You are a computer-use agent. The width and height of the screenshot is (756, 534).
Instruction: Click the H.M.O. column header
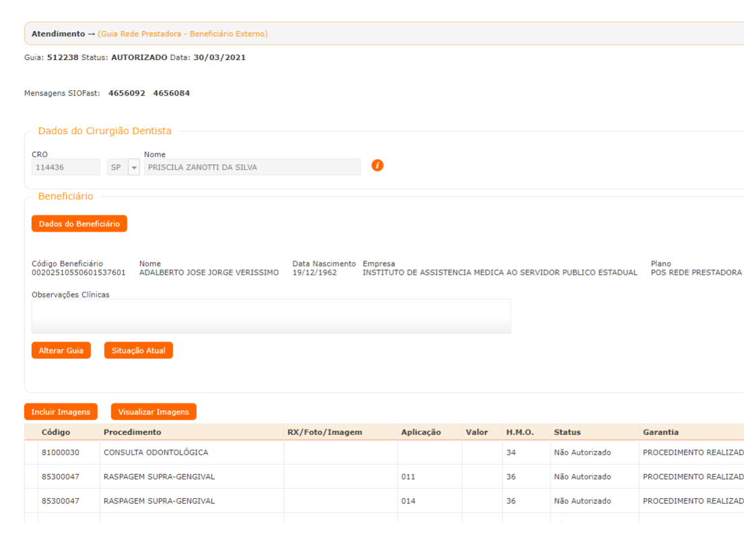tap(519, 432)
